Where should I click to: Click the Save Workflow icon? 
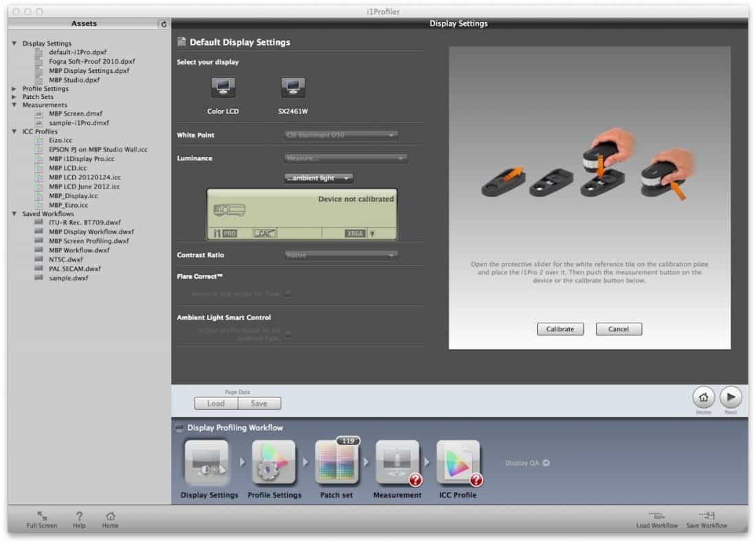707,516
